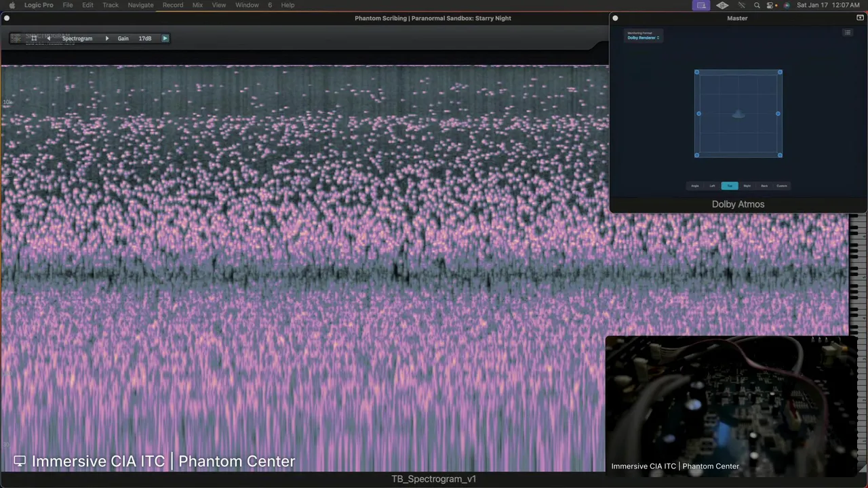Open the Logic Pro application menu

(x=39, y=5)
